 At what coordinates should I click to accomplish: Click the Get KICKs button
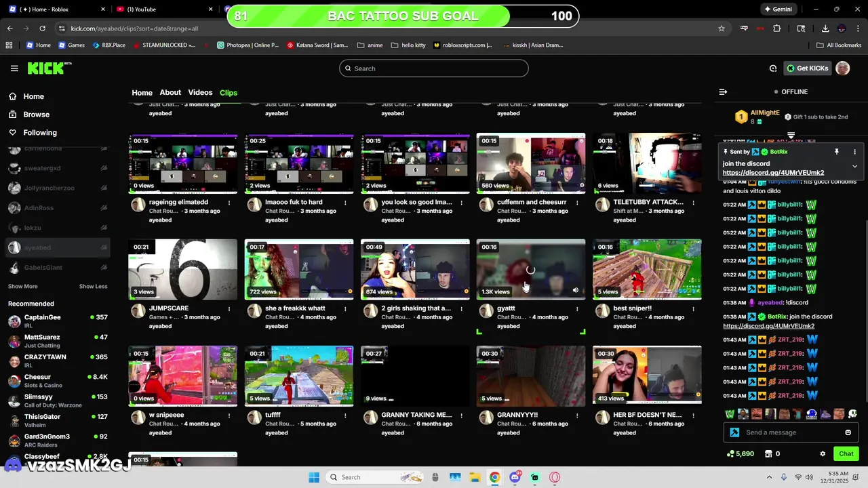point(807,68)
